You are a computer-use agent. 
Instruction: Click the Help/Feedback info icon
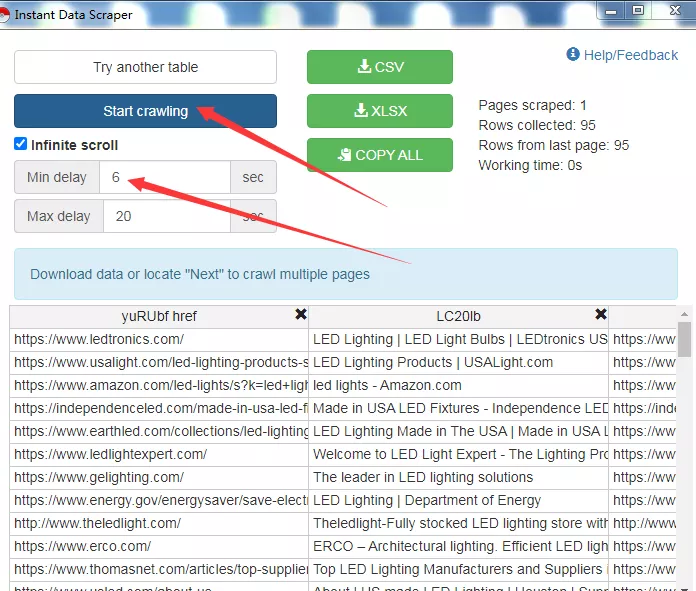point(573,54)
